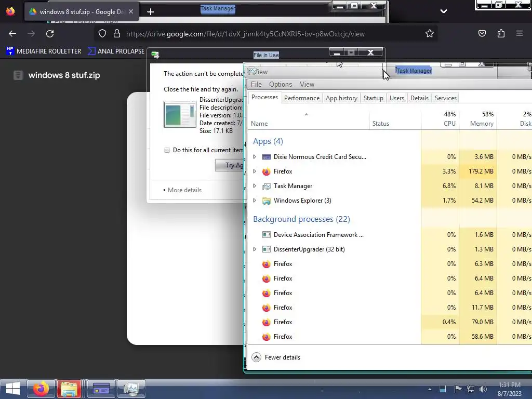Select Device Association Framework process icon
The height and width of the screenshot is (399, 532).
pyautogui.click(x=267, y=235)
